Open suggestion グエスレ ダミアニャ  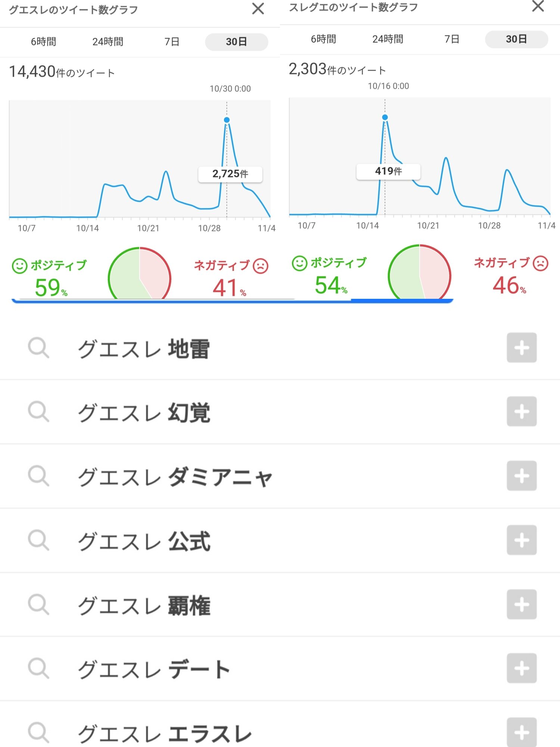click(175, 477)
